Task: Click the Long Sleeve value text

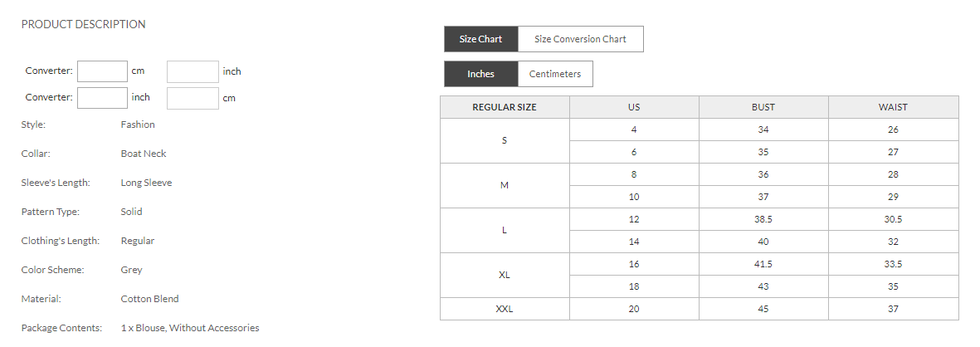Action: (x=146, y=183)
